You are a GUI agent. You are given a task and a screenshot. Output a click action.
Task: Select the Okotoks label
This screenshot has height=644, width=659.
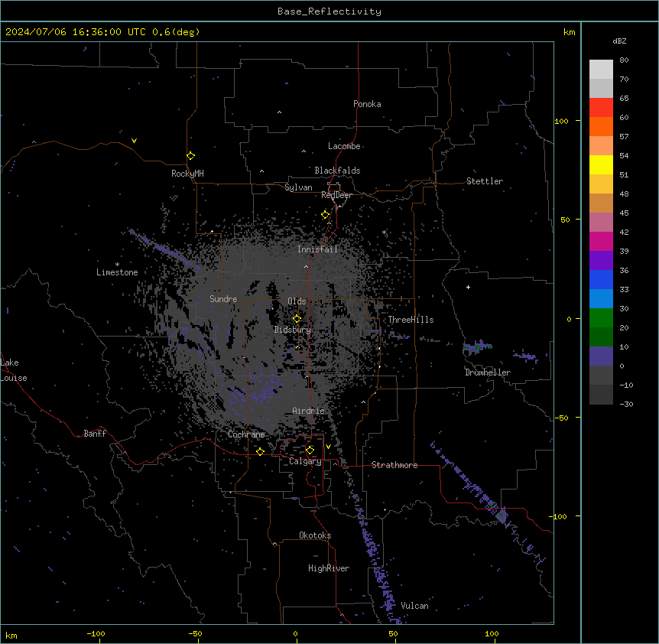click(315, 535)
